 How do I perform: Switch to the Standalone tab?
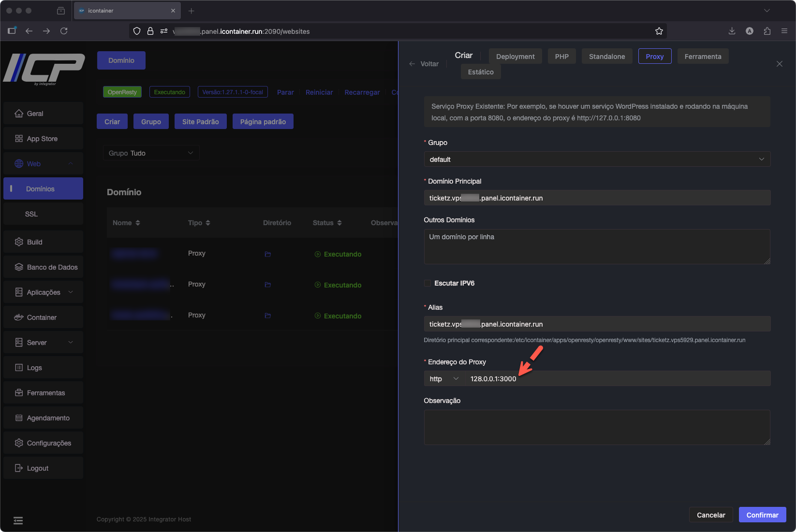[606, 57]
